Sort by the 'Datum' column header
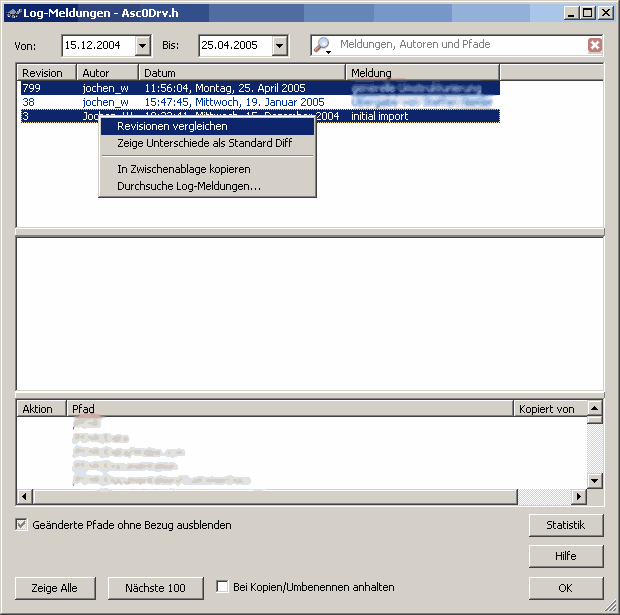The width and height of the screenshot is (620, 615). (242, 73)
